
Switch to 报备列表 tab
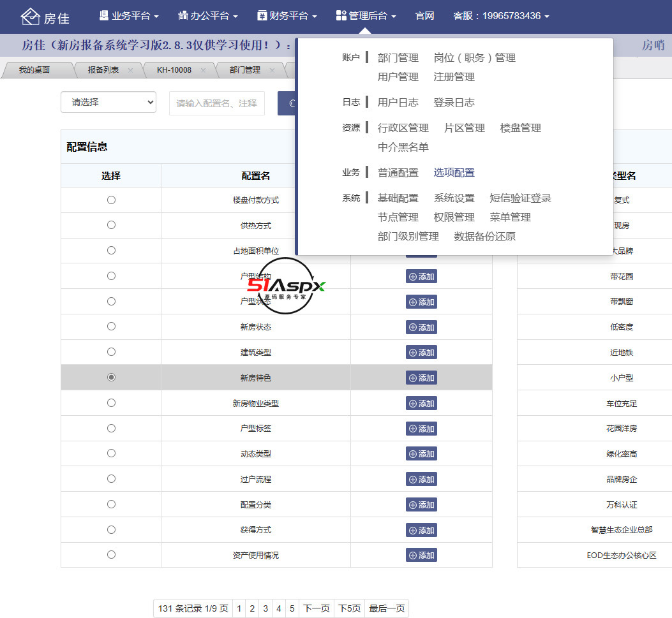(103, 70)
